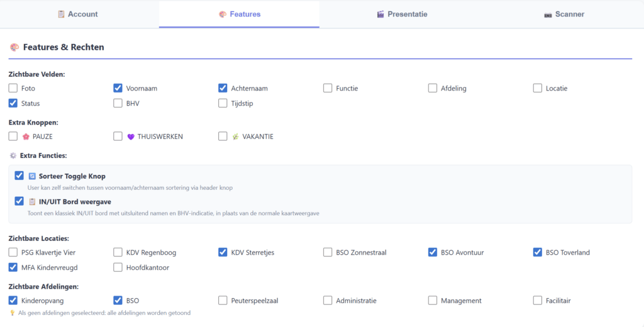Click the plant icon next to VAKANTIE
Image resolution: width=644 pixels, height=327 pixels.
click(235, 137)
